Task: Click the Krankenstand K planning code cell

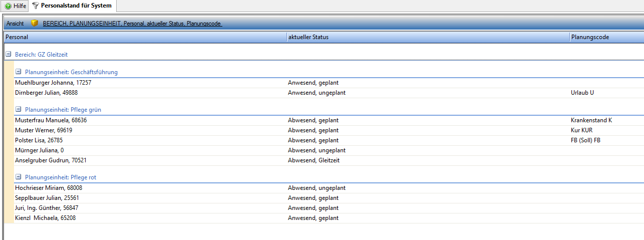Action: (x=591, y=120)
